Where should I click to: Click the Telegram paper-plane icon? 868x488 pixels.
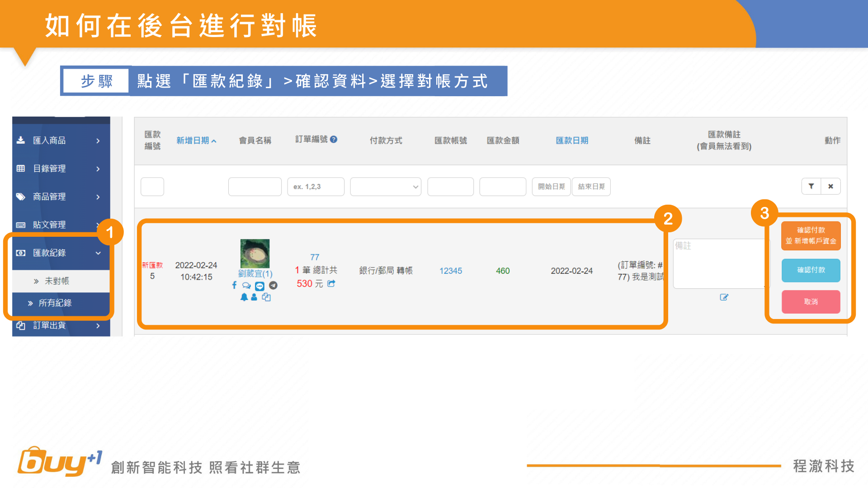(x=273, y=285)
